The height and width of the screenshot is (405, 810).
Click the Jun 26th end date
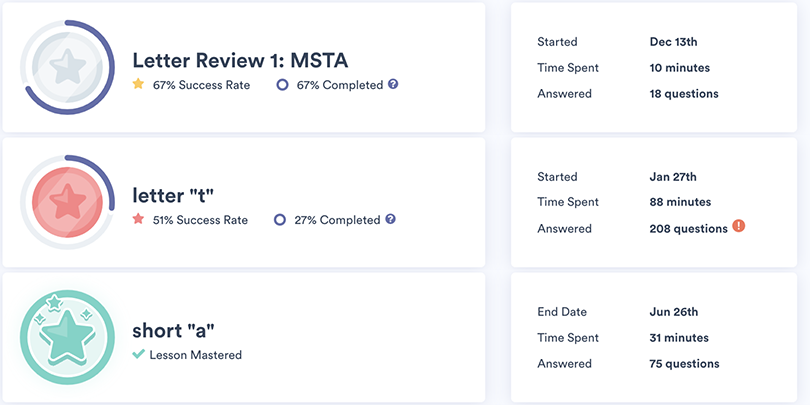click(x=674, y=312)
